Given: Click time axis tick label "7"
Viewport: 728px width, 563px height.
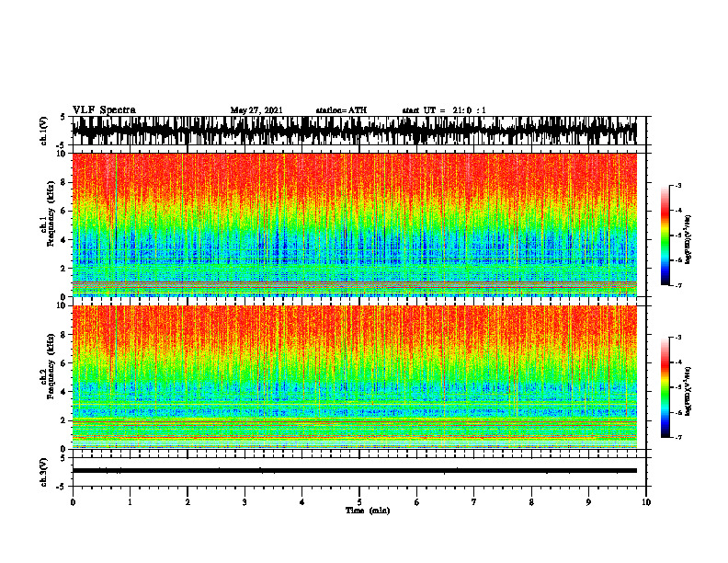Looking at the screenshot, I should [x=474, y=502].
